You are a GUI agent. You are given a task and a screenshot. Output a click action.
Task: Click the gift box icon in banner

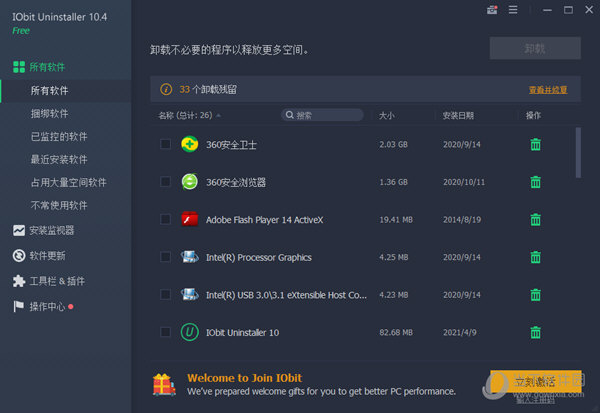pos(164,384)
